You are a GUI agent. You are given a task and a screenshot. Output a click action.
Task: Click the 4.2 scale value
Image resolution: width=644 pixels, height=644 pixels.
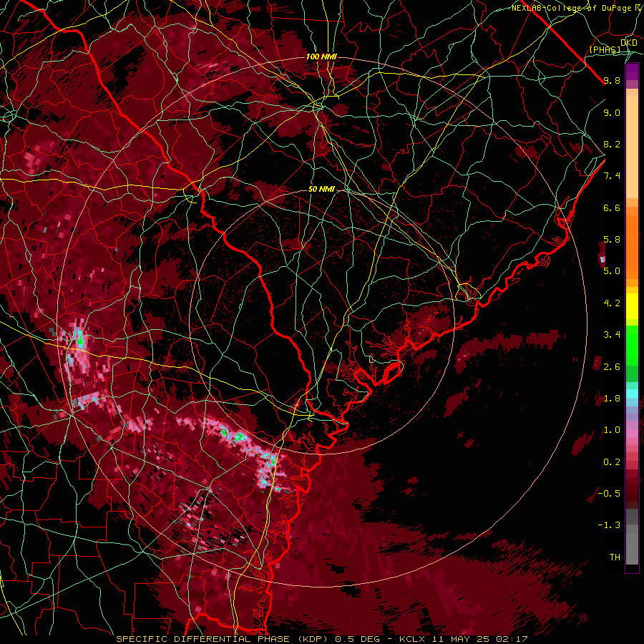(x=612, y=303)
